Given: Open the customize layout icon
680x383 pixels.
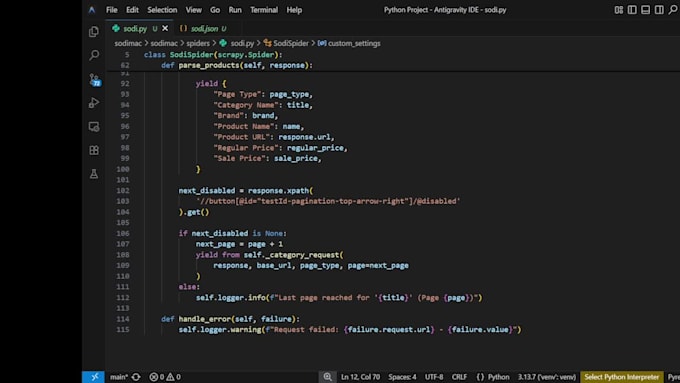Looking at the screenshot, I should tap(618, 10).
